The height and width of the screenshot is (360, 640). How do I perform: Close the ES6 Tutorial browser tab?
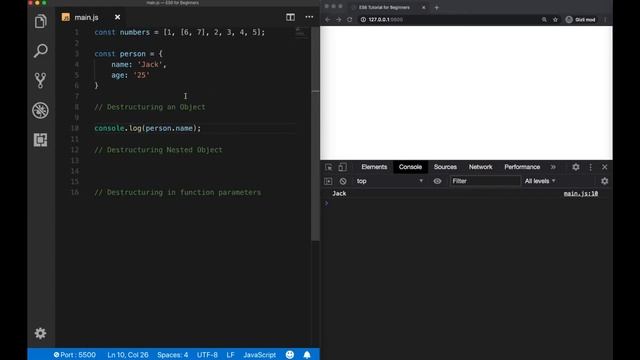click(424, 7)
